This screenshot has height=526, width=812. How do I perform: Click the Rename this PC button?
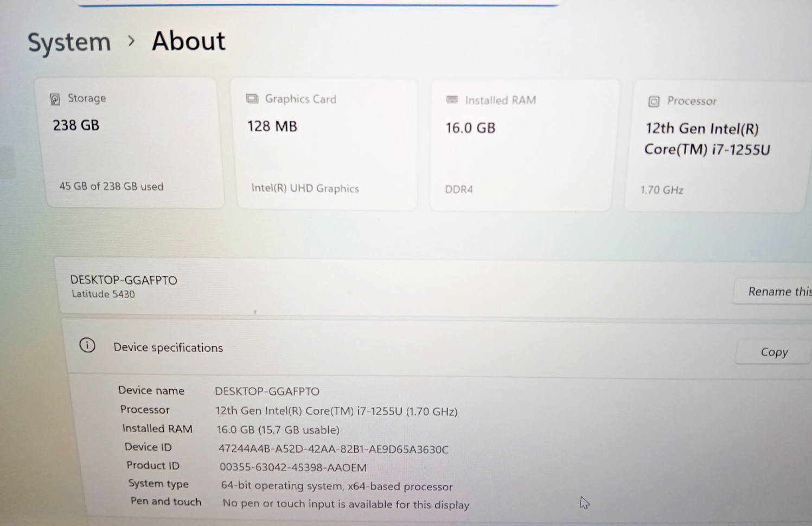tap(773, 291)
